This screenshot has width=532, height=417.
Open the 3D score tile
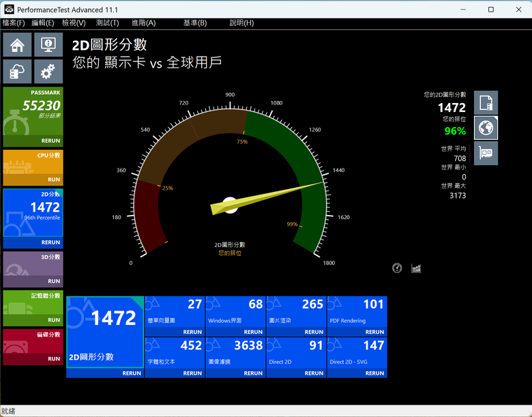(x=33, y=263)
